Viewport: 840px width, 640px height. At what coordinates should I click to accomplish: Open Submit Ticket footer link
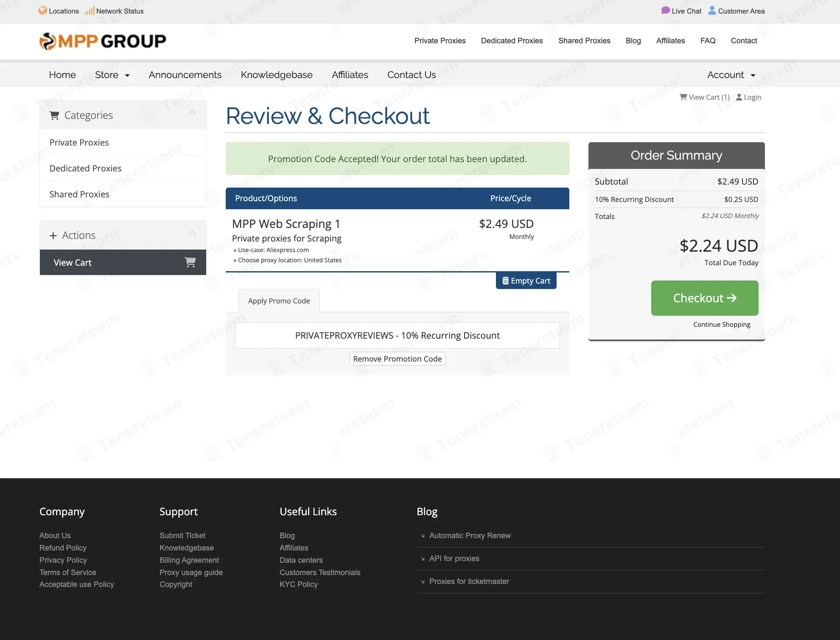(182, 536)
